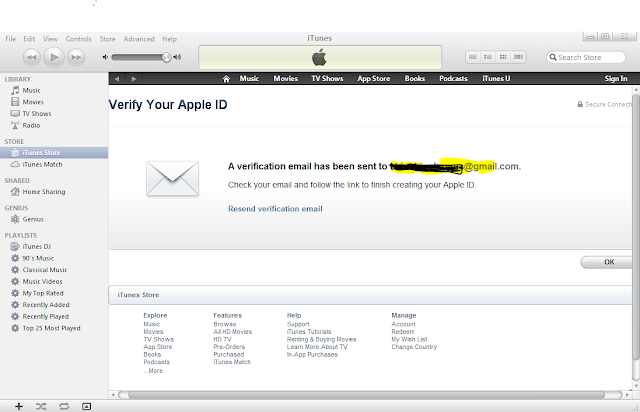The width and height of the screenshot is (640, 412).
Task: Go back with the store back arrow
Action: (117, 79)
